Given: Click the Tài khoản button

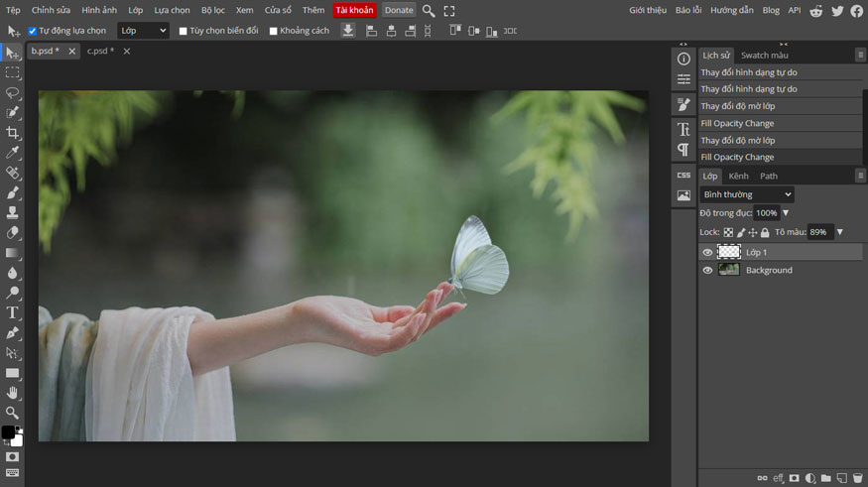Looking at the screenshot, I should click(354, 10).
